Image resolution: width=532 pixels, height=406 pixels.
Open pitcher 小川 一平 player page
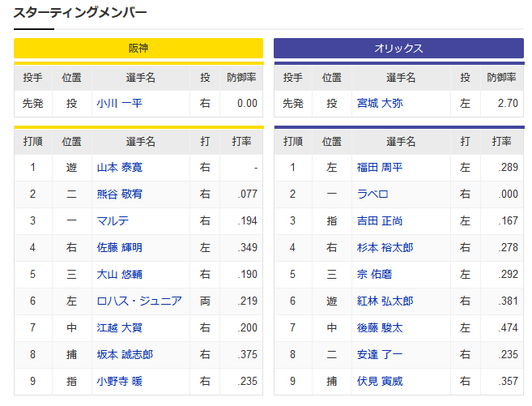pyautogui.click(x=119, y=103)
